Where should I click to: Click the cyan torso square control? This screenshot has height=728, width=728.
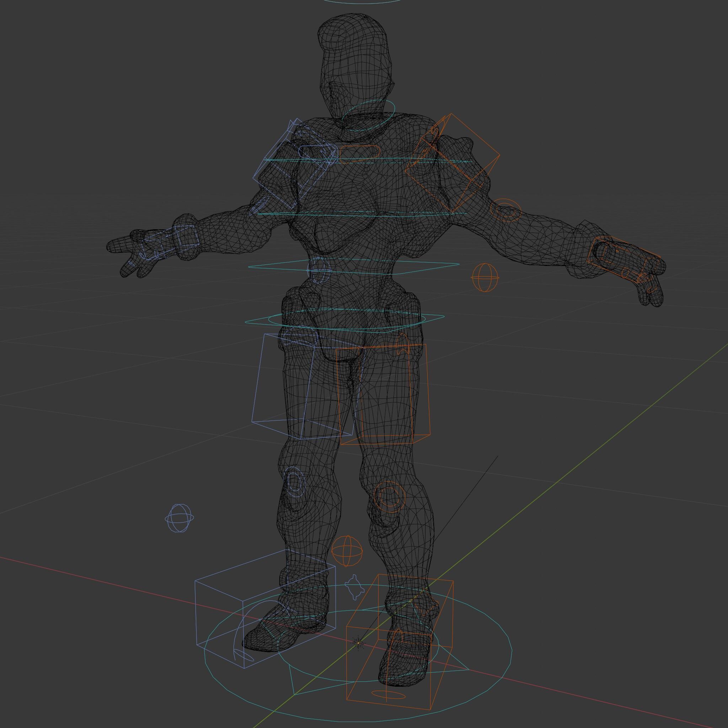point(354,266)
